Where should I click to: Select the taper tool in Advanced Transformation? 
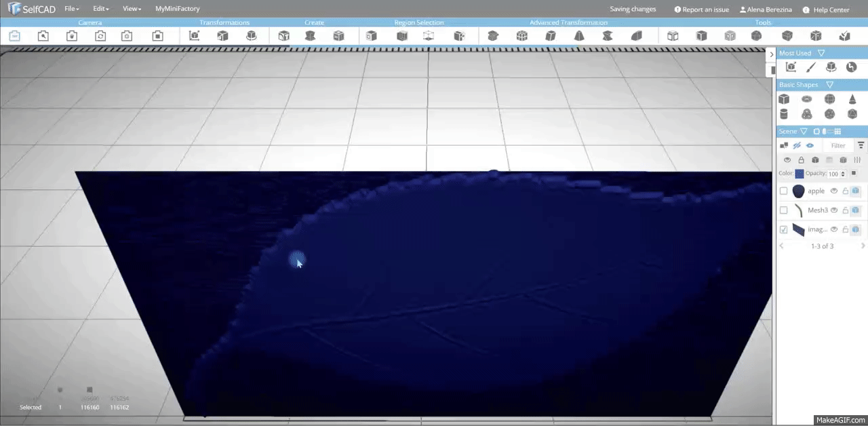(579, 36)
